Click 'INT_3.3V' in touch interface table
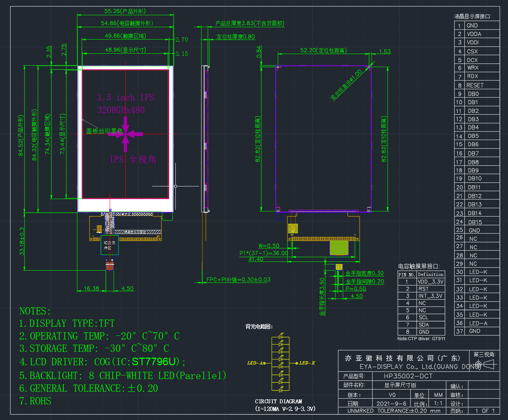The height and width of the screenshot is (420, 508). click(x=430, y=296)
